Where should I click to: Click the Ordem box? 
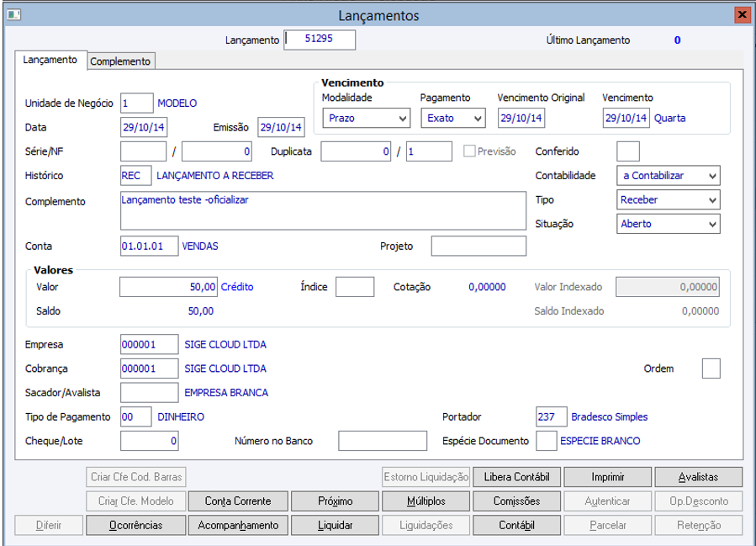click(x=711, y=368)
